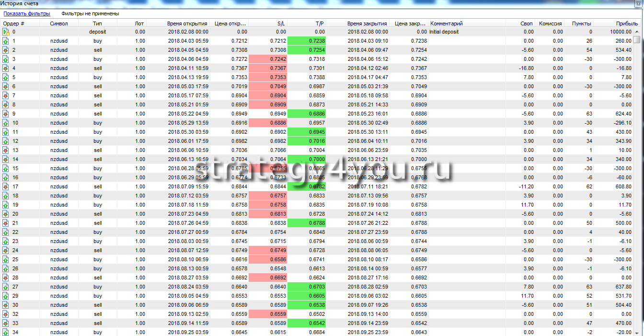Click the buy icon for order 12

[x=6, y=141]
